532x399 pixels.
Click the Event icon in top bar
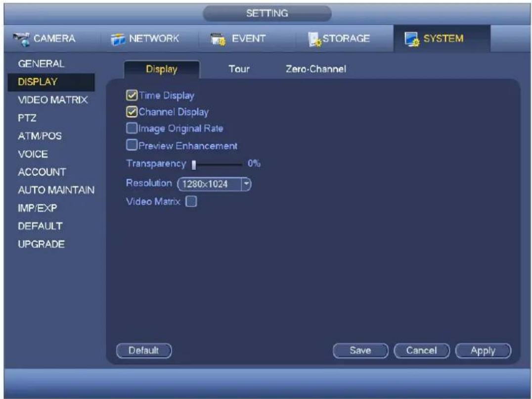(x=218, y=40)
